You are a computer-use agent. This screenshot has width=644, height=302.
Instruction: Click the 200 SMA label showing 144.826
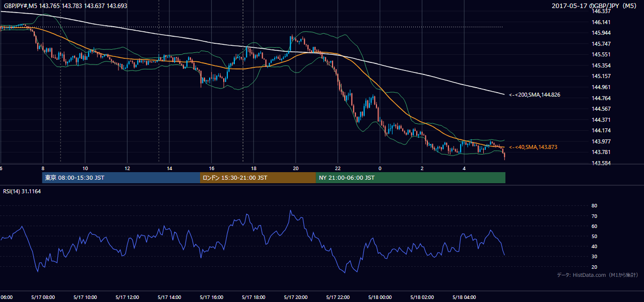pos(535,95)
